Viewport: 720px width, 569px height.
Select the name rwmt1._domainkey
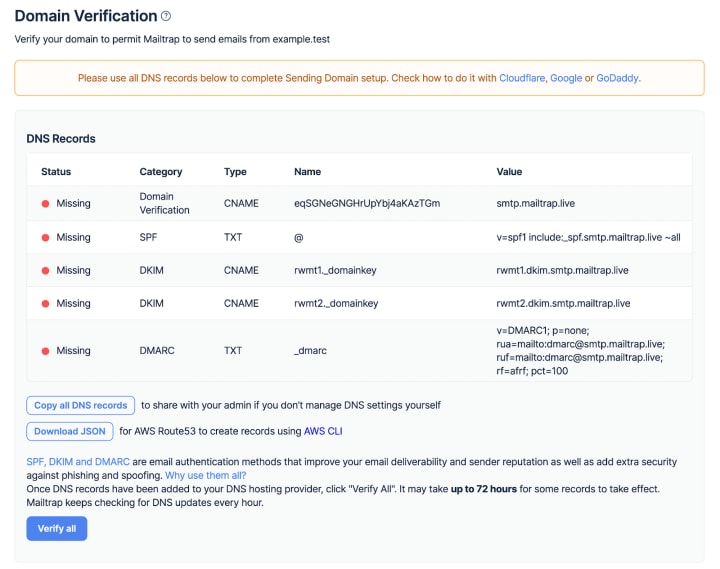click(335, 270)
